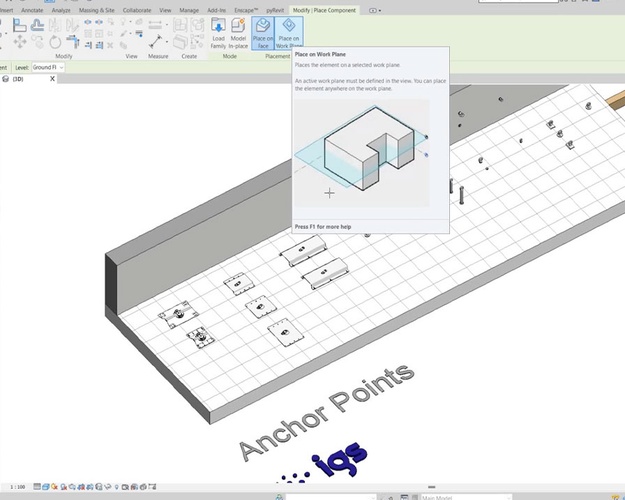Click the Split with Gap tool
625x500 pixels.
coord(99,22)
